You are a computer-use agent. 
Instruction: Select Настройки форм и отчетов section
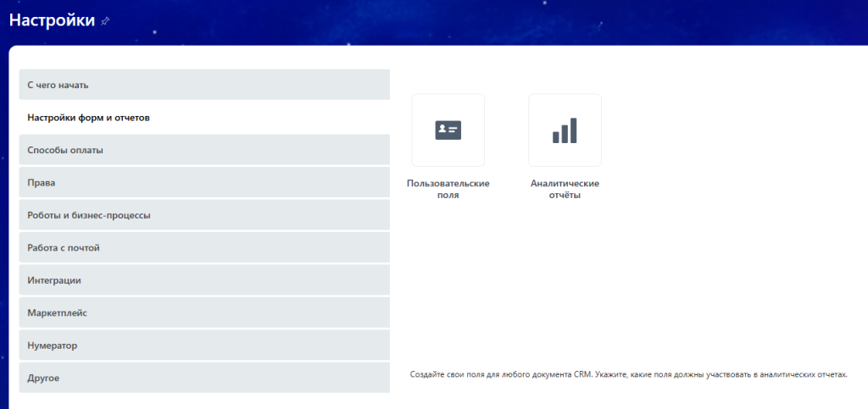pos(203,118)
